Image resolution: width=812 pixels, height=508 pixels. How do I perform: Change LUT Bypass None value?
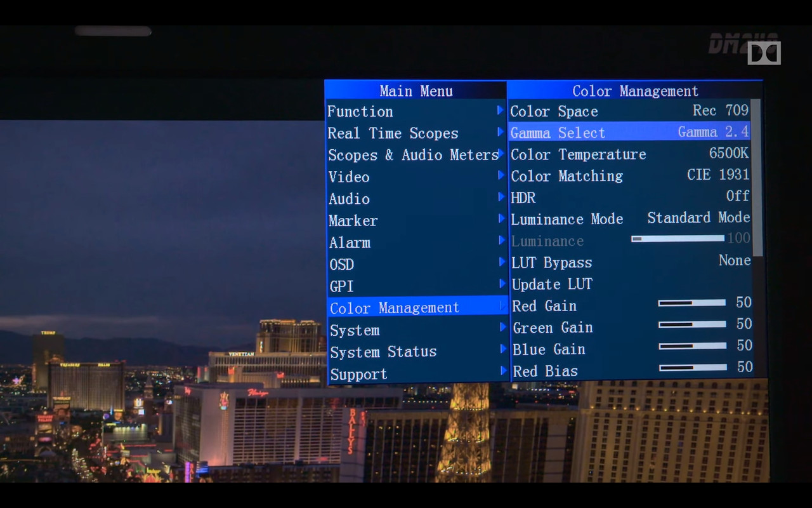click(735, 260)
